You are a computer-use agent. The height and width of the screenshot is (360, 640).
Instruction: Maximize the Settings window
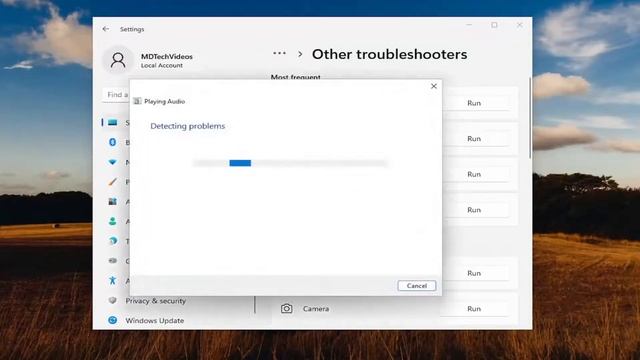pos(494,25)
